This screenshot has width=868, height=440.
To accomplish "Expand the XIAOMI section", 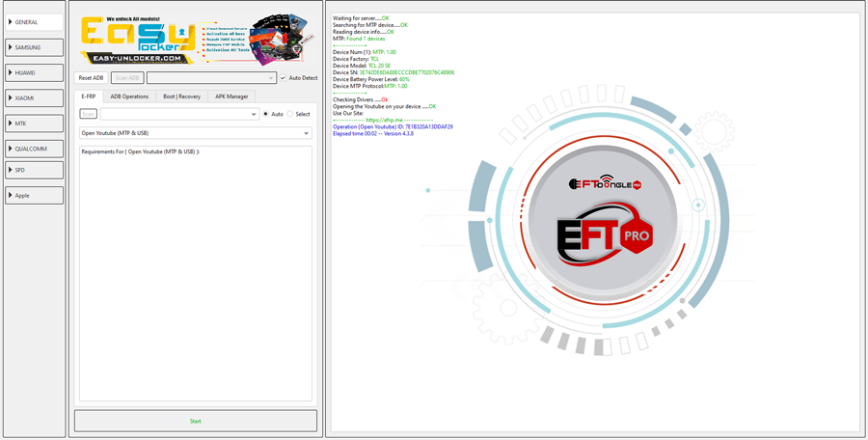I will 35,98.
